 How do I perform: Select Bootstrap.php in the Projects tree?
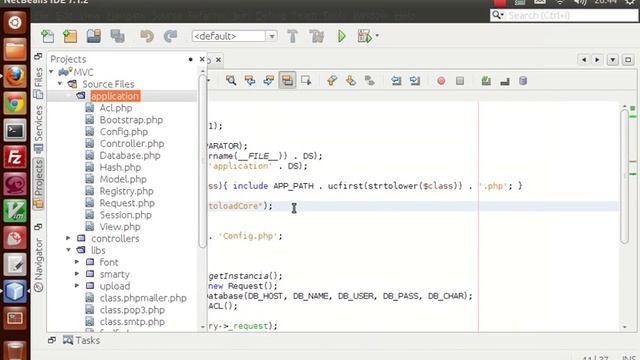tap(131, 120)
